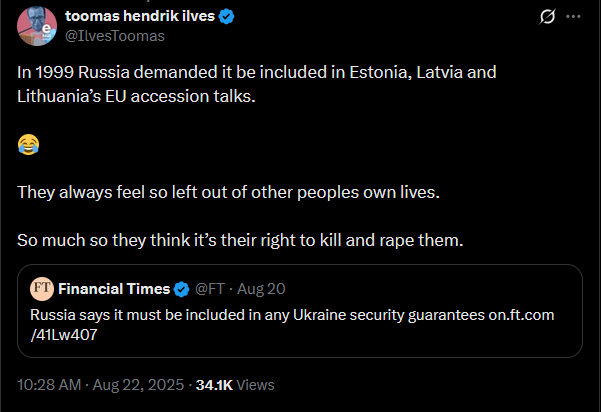Click the line 'They always feel so left out'
The width and height of the screenshot is (601, 412).
(228, 192)
